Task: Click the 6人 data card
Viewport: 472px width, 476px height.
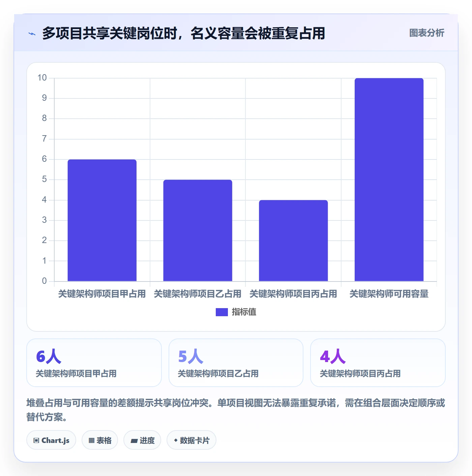Action: [x=94, y=363]
